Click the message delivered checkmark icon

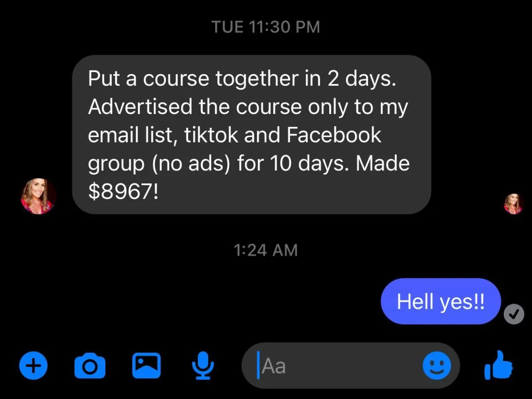coord(514,315)
